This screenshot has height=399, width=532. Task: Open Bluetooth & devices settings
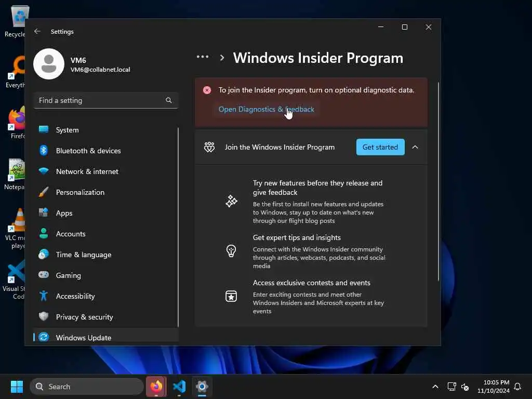pyautogui.click(x=105, y=150)
